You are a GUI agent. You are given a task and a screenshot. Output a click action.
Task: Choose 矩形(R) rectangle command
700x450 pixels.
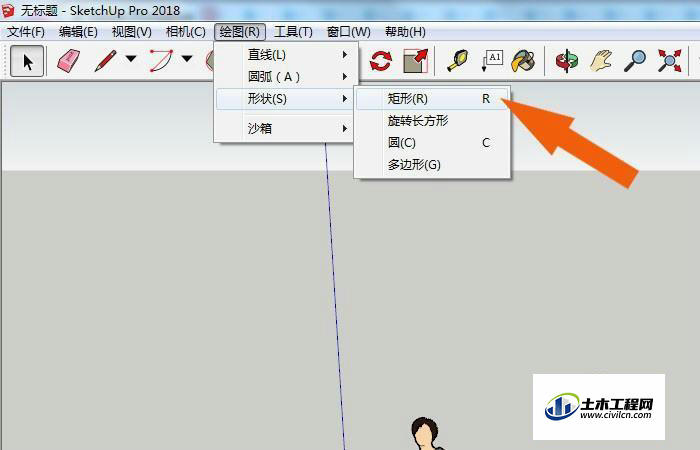(x=432, y=99)
